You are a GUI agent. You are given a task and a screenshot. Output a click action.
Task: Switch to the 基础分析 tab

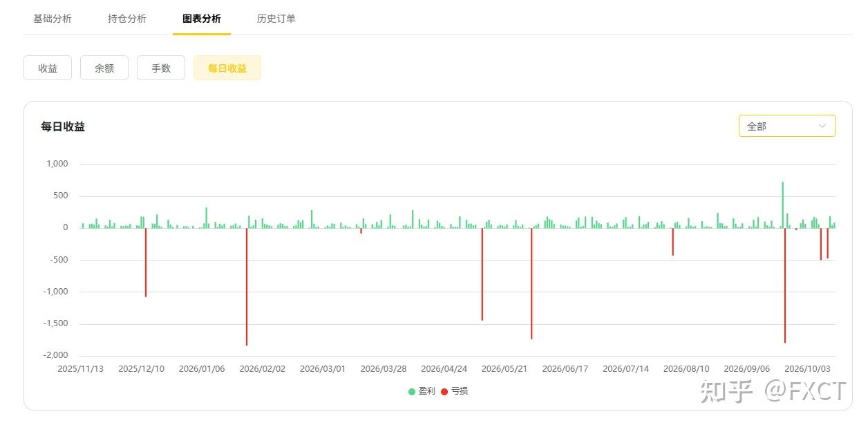click(53, 19)
